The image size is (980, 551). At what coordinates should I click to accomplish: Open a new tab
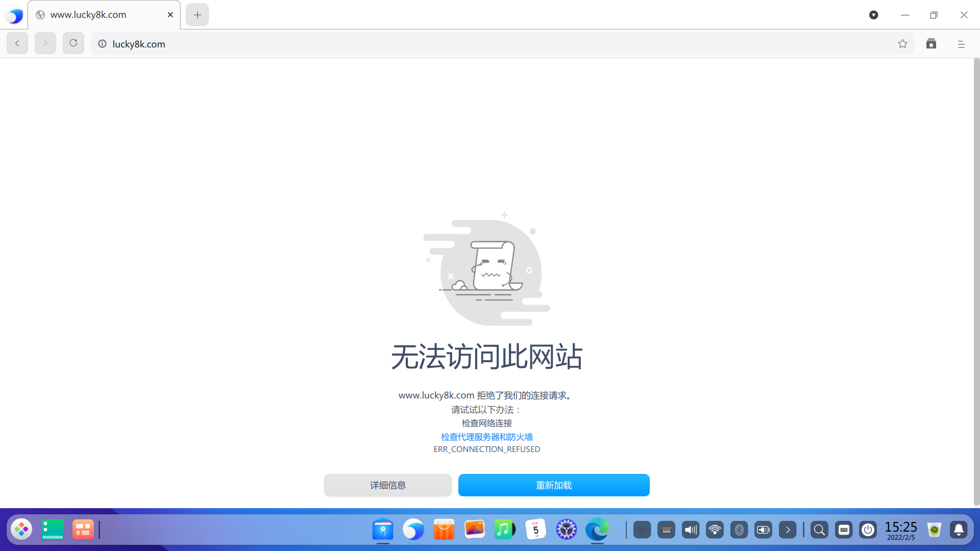198,15
